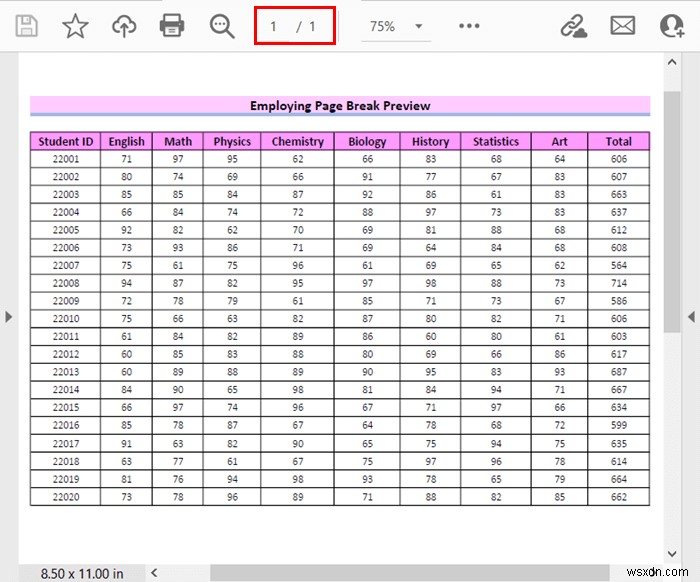Click the total 714 for student 22008
This screenshot has width=700, height=582.
pos(619,283)
